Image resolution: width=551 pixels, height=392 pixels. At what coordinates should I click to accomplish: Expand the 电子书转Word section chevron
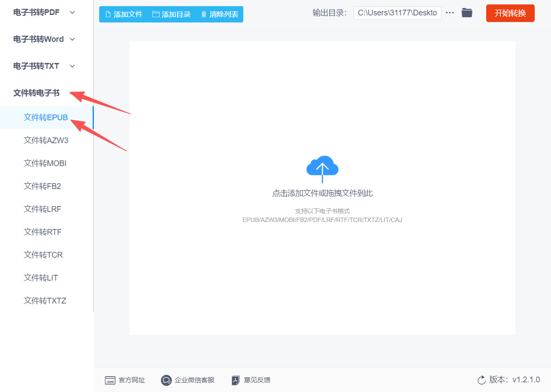point(72,39)
